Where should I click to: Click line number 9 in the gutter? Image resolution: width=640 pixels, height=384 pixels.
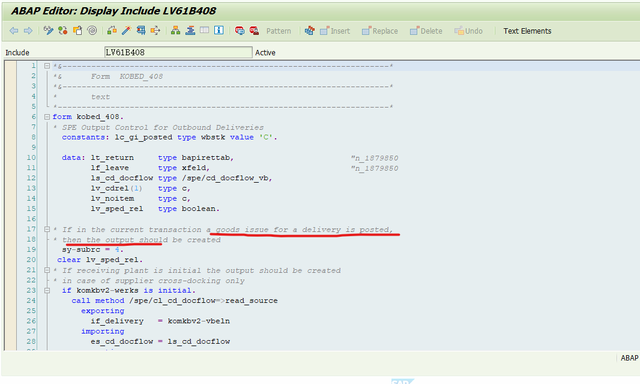click(33, 147)
